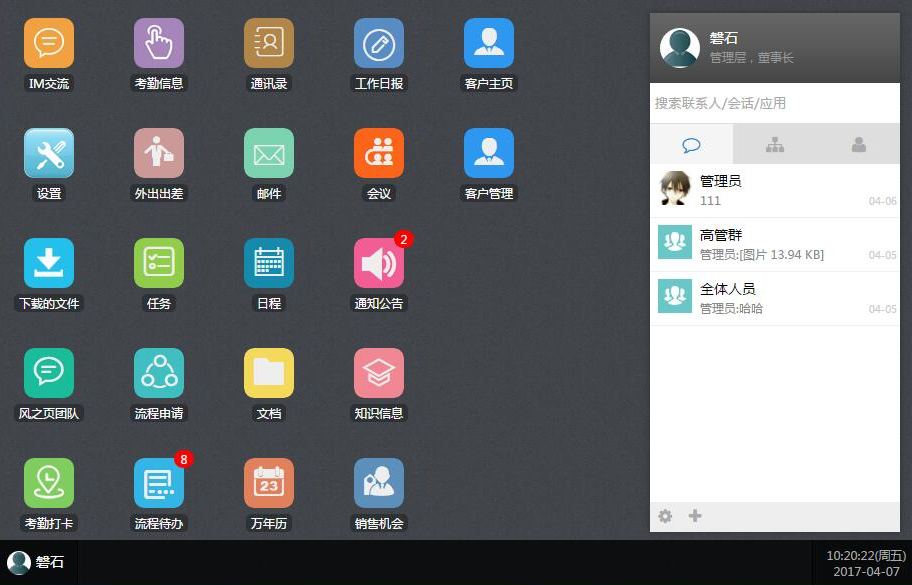Launch 销售机会 sales opportunity icon

[379, 483]
